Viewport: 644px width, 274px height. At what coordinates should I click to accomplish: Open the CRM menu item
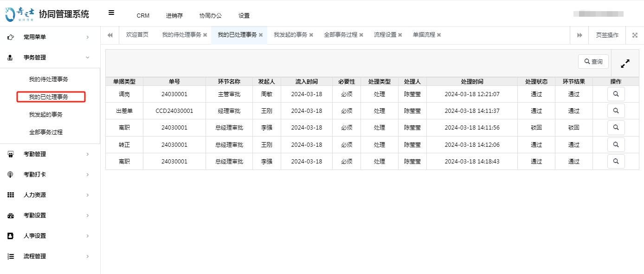[143, 15]
